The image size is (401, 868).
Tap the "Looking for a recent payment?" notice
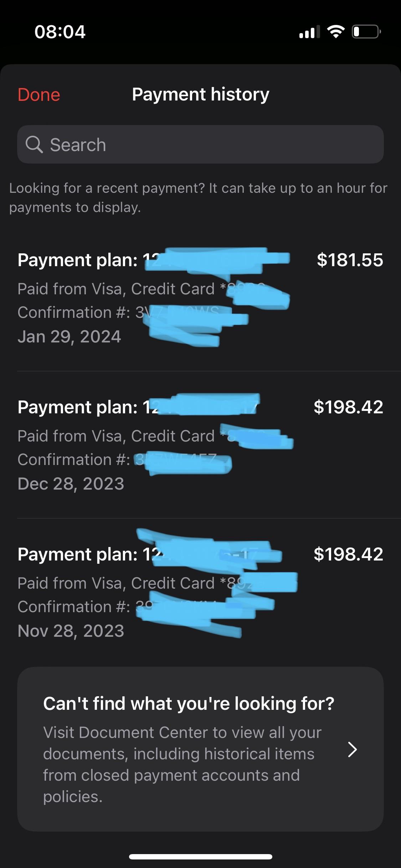[198, 197]
